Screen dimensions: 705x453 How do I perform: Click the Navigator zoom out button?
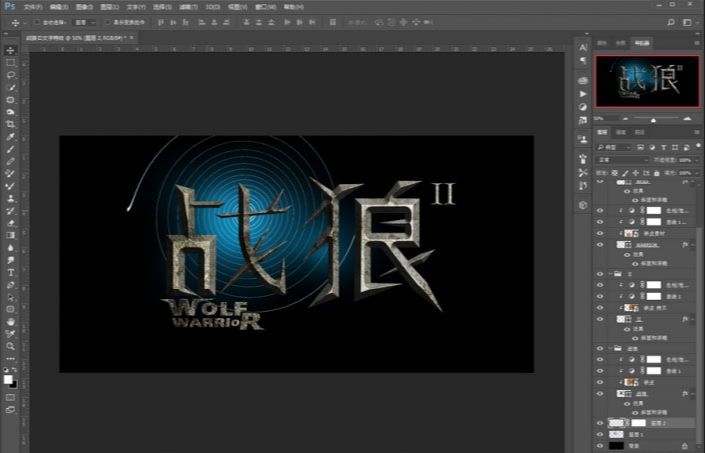[625, 119]
